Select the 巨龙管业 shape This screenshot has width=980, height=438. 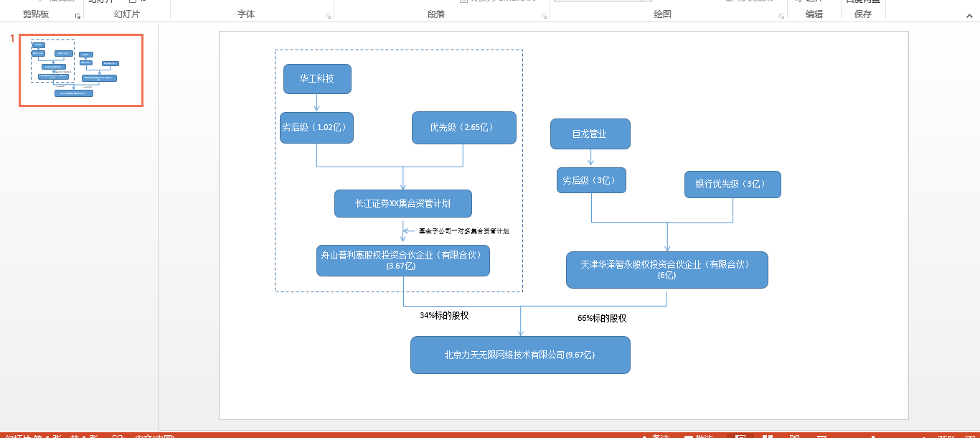[x=590, y=134]
